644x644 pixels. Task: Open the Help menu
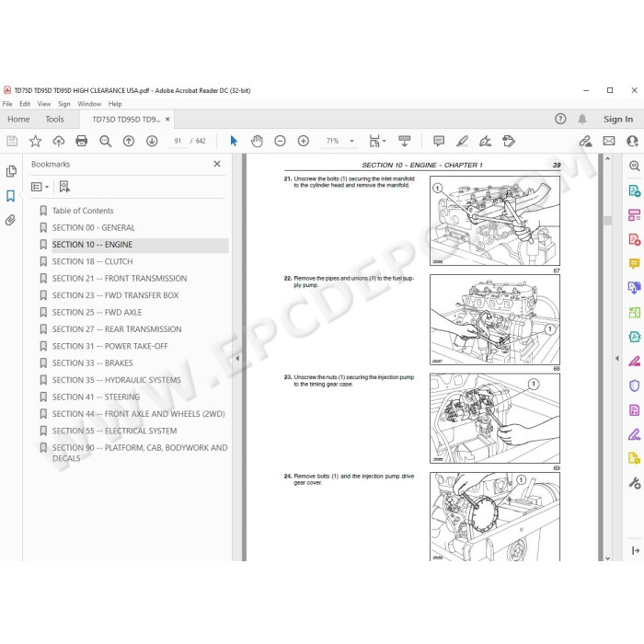point(115,104)
